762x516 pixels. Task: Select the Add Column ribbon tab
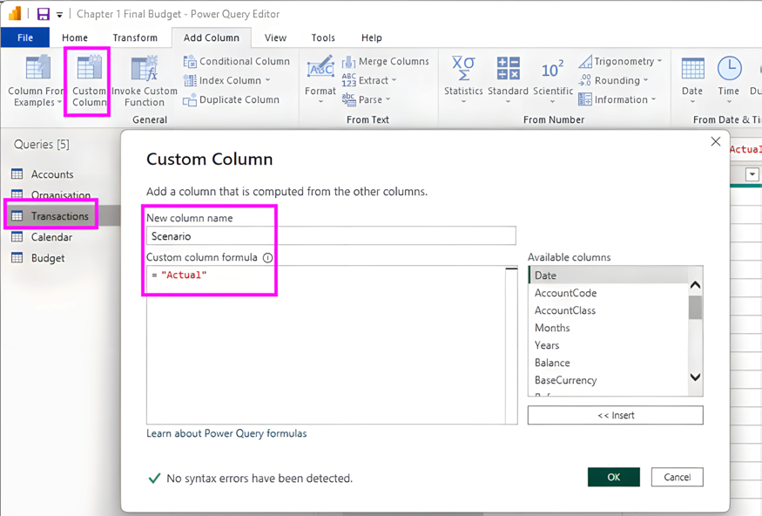pos(211,37)
